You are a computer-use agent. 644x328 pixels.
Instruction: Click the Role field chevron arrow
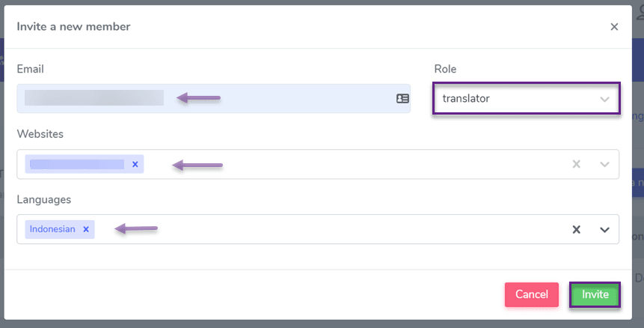604,99
